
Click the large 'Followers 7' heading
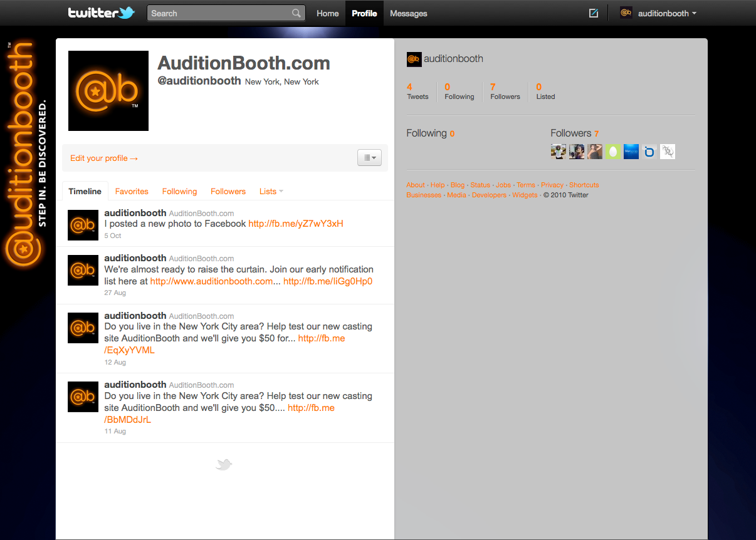tap(575, 133)
